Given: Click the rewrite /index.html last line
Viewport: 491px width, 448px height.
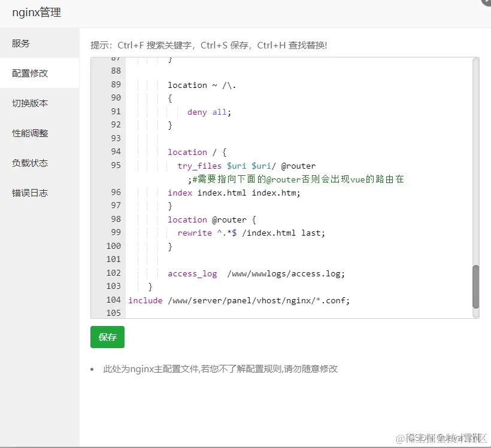Looking at the screenshot, I should pos(251,233).
